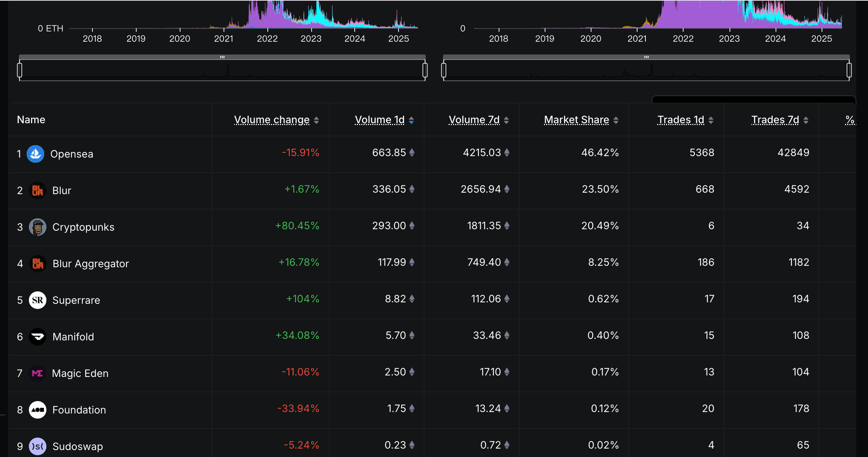Screen dimensions: 868x457
Task: Click the Opensea logo icon
Action: 36,154
